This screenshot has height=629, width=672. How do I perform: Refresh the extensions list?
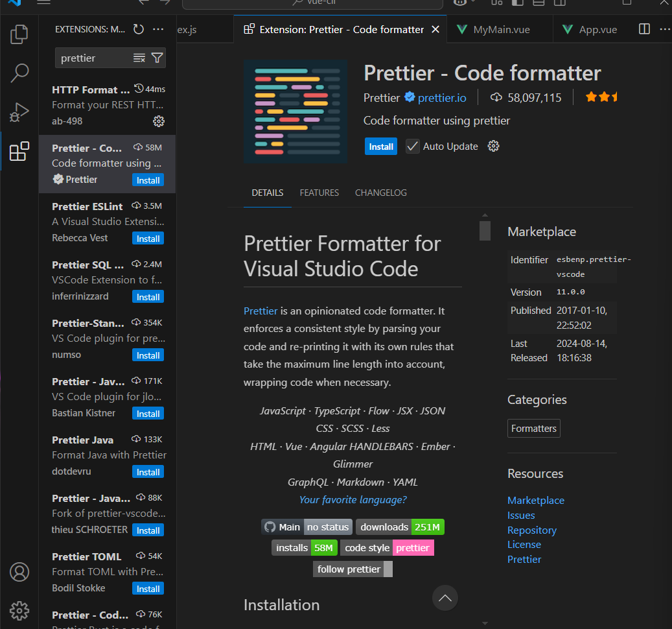pyautogui.click(x=138, y=29)
